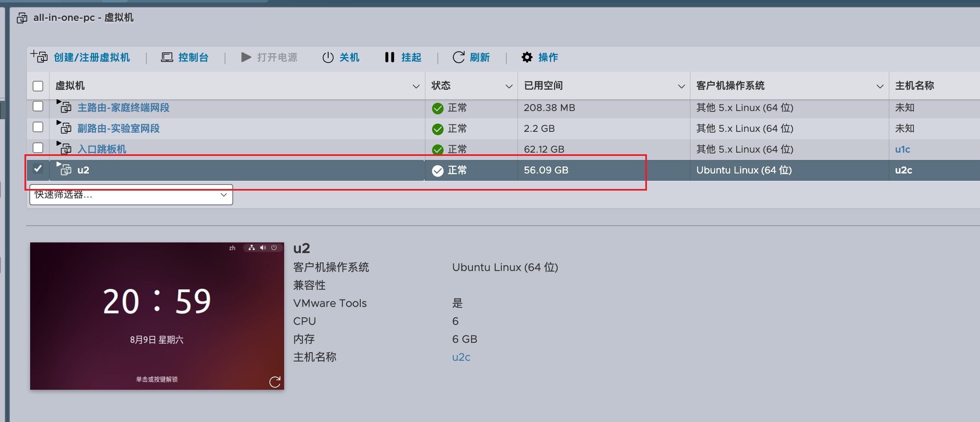Screen dimensions: 980x422
Task: Open 已用空间 column header dropdown
Action: click(681, 86)
